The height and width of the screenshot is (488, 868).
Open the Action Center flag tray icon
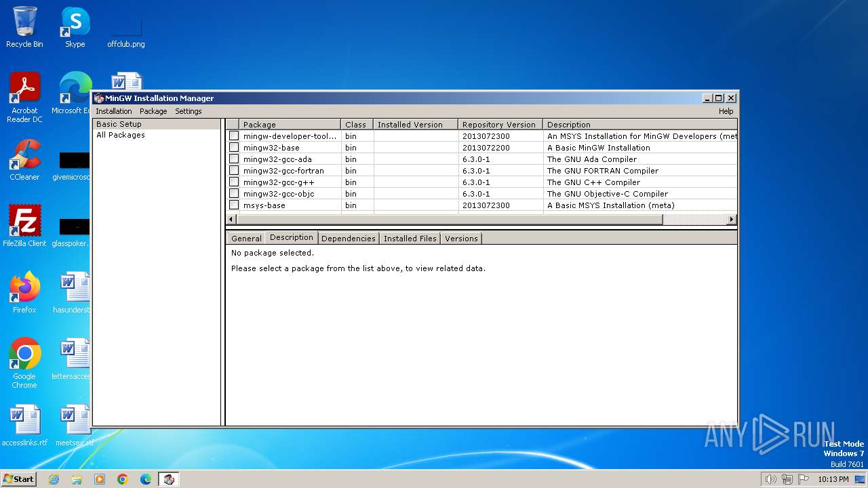pos(804,479)
